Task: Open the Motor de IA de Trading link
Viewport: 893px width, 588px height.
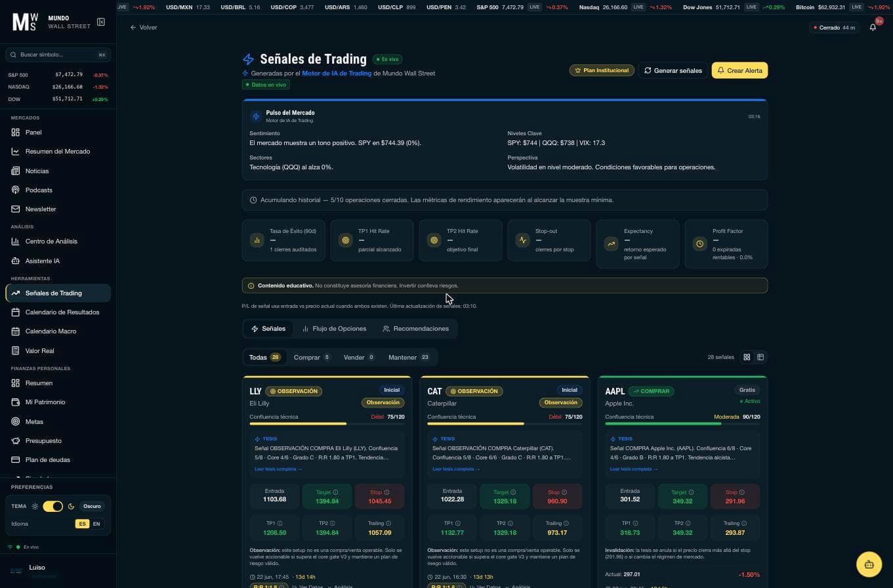Action: tap(337, 73)
